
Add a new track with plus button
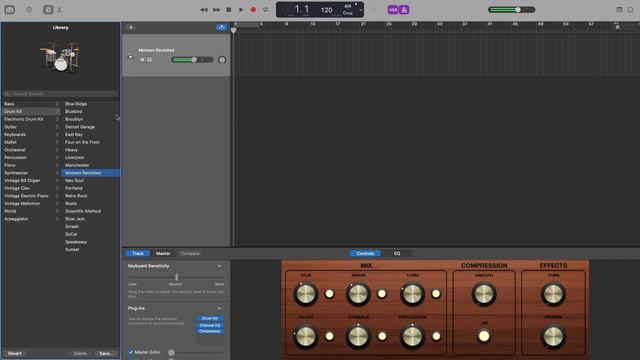pyautogui.click(x=131, y=27)
